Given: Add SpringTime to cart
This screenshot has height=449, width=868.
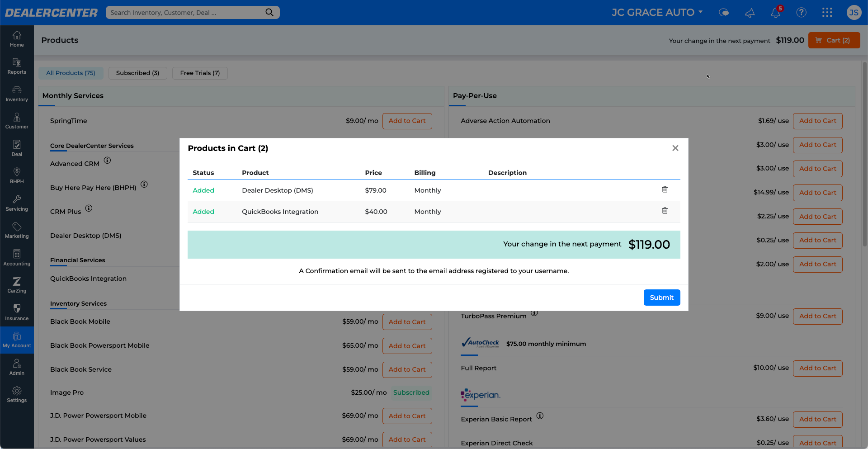Looking at the screenshot, I should pyautogui.click(x=407, y=121).
